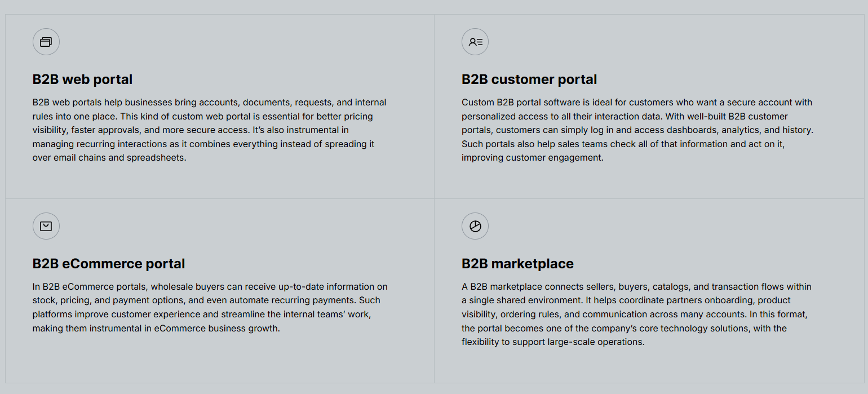Screen dimensions: 868x394
Task: Click the B2B eCommerce portal description paragraph
Action: pos(210,307)
